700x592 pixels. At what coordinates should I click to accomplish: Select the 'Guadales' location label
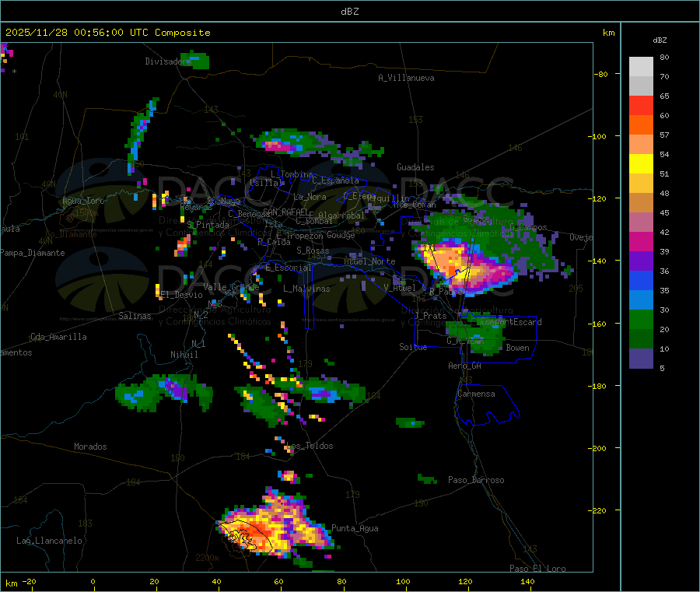pyautogui.click(x=415, y=167)
